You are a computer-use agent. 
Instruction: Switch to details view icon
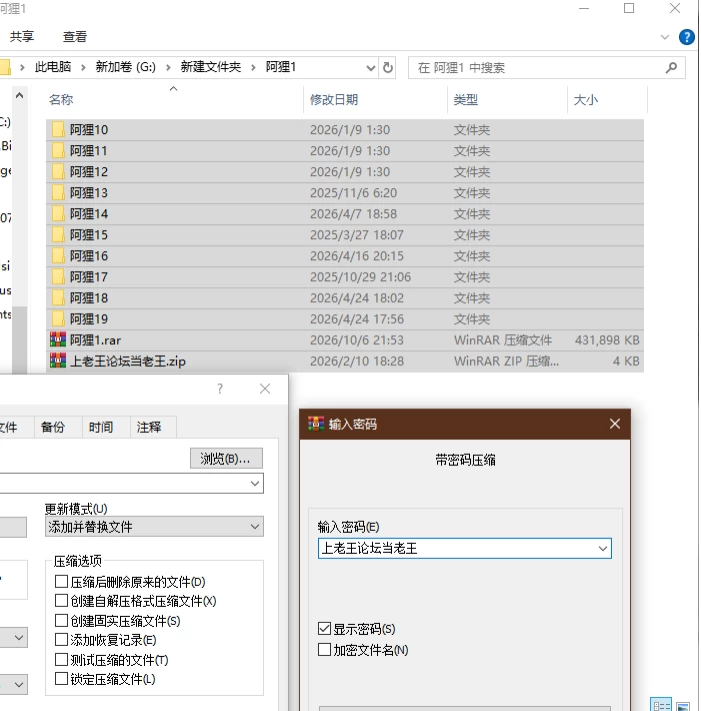click(x=661, y=705)
